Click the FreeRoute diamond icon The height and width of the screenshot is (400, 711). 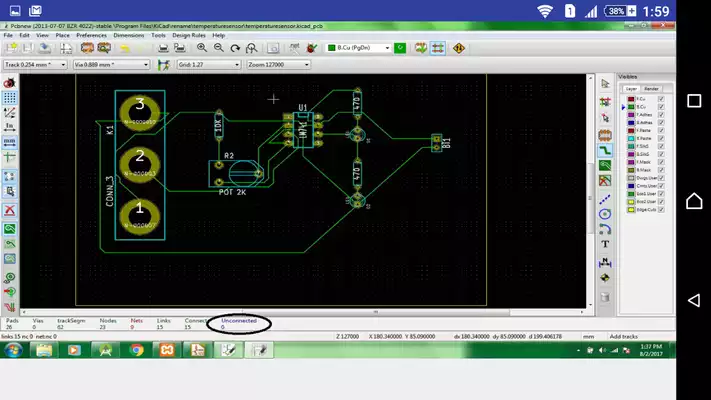pyautogui.click(x=459, y=48)
